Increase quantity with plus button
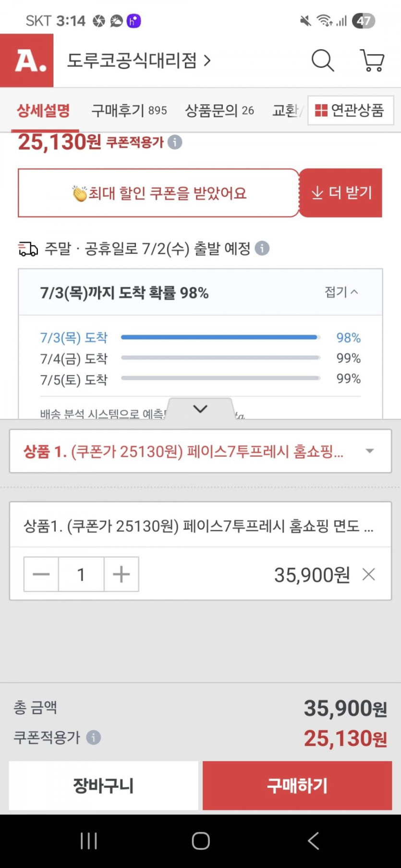401x868 pixels. [x=121, y=574]
